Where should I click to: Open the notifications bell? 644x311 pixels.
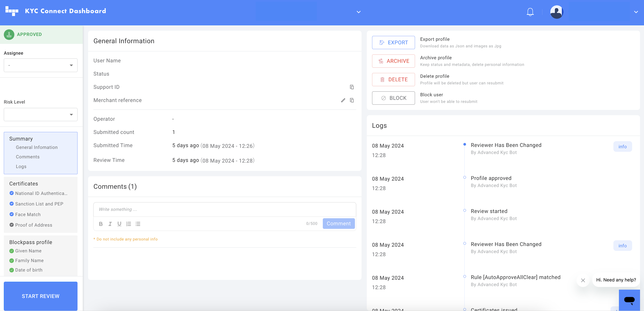pos(530,12)
